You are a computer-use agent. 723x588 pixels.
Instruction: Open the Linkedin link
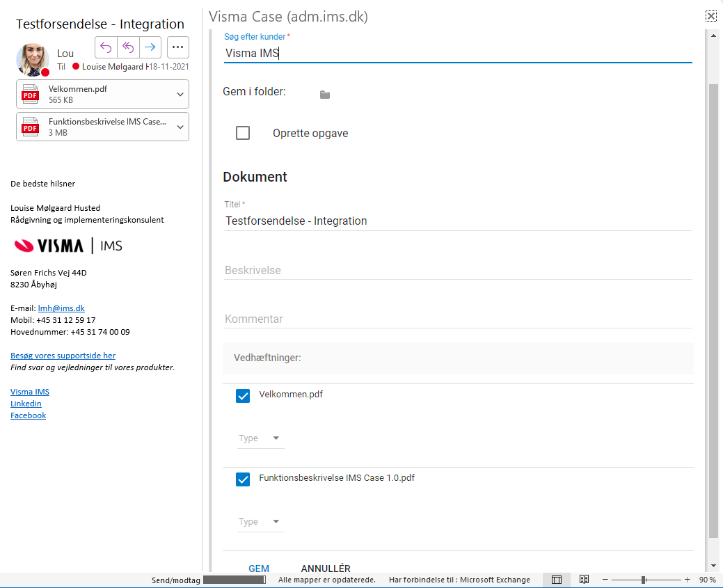coord(26,404)
